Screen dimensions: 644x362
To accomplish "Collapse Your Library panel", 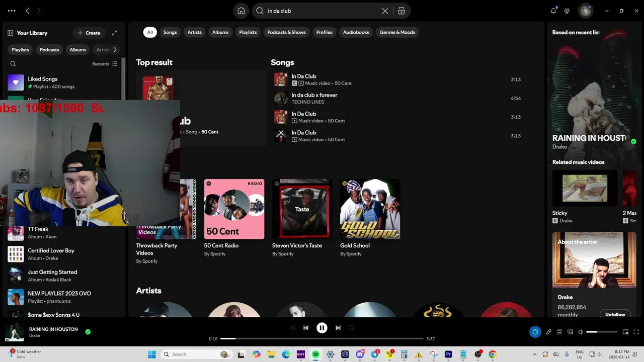I will 10,33.
